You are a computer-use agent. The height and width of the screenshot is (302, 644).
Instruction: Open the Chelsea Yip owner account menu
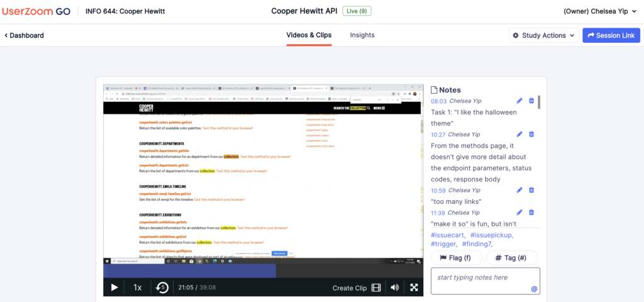tap(601, 11)
